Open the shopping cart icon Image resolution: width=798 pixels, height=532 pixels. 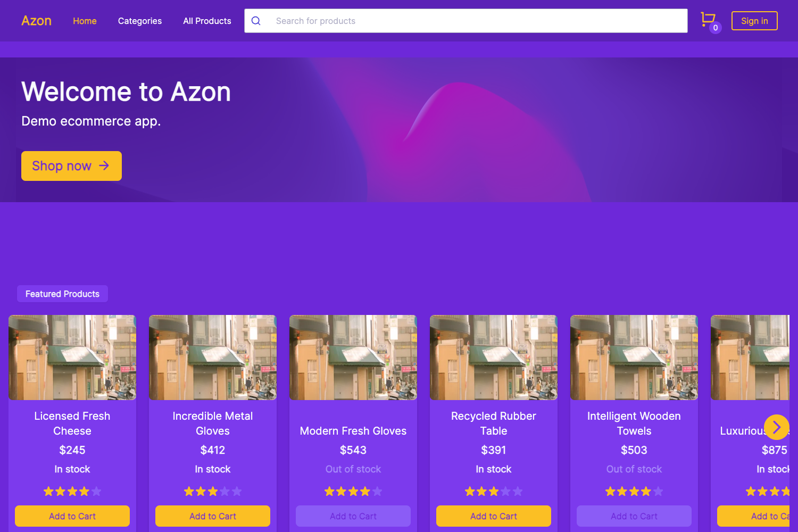coord(708,19)
